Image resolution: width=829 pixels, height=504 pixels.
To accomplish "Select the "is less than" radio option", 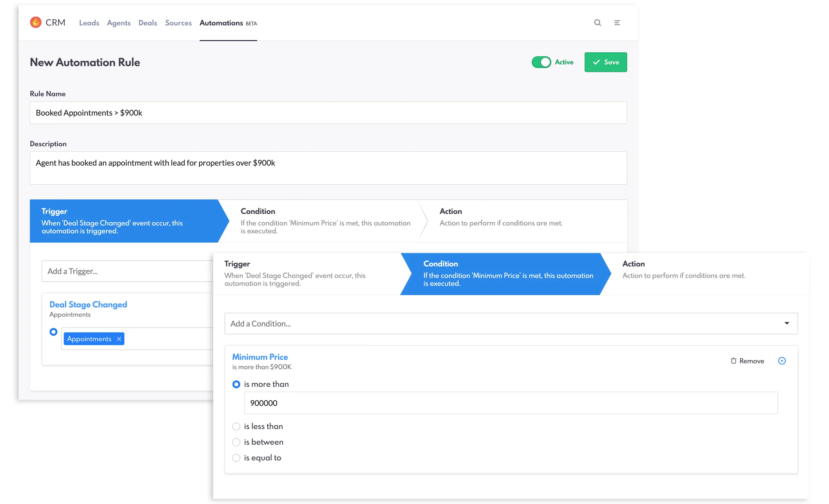I will pos(236,427).
